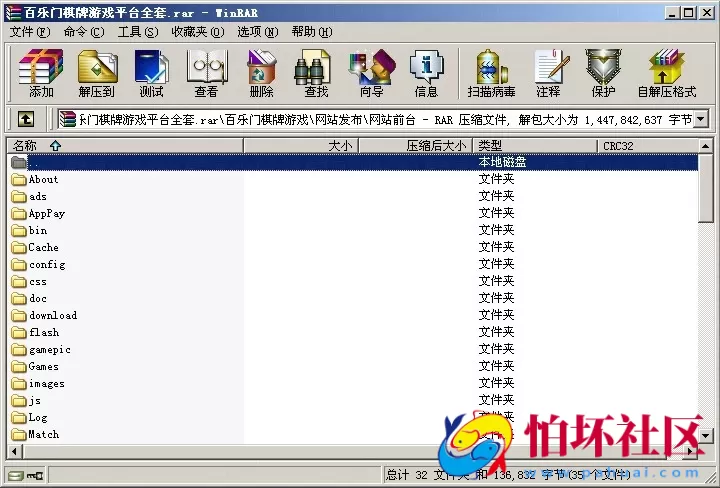Click the Protect (保护) shield icon
Image resolution: width=720 pixels, height=488 pixels.
tap(603, 73)
